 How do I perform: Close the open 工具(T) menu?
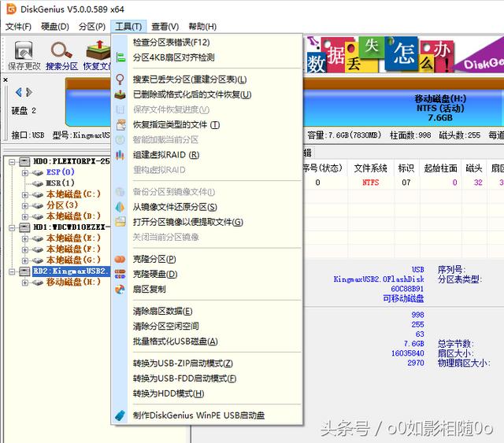pos(128,27)
